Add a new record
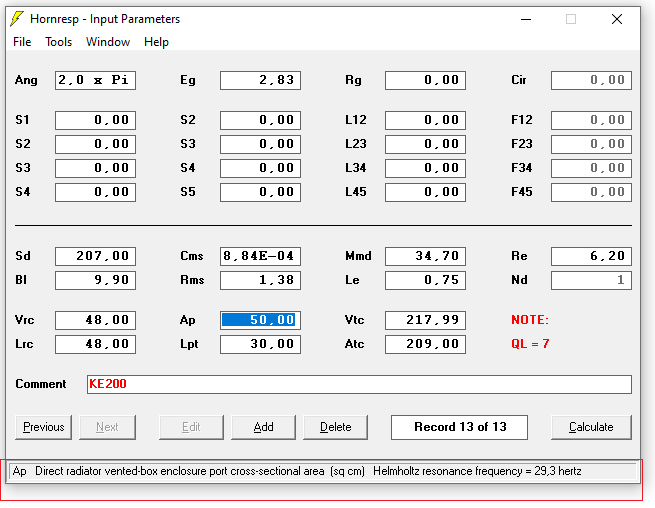655x508 pixels. click(263, 427)
